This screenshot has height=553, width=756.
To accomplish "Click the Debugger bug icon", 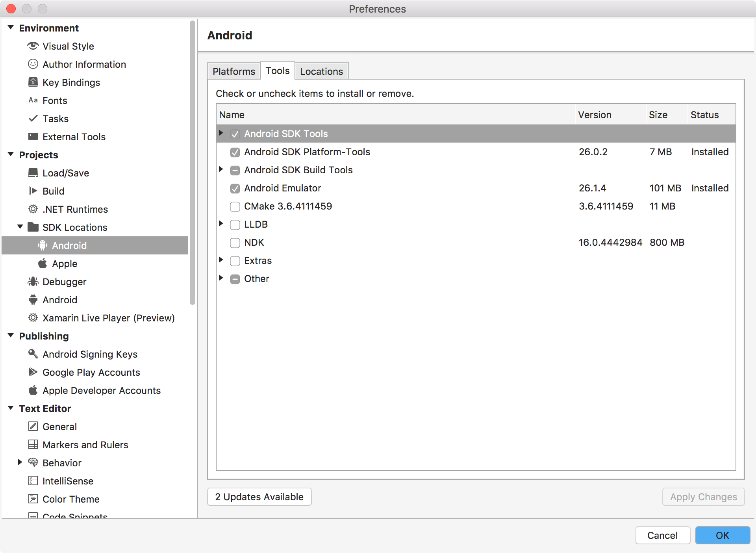I will tap(33, 282).
